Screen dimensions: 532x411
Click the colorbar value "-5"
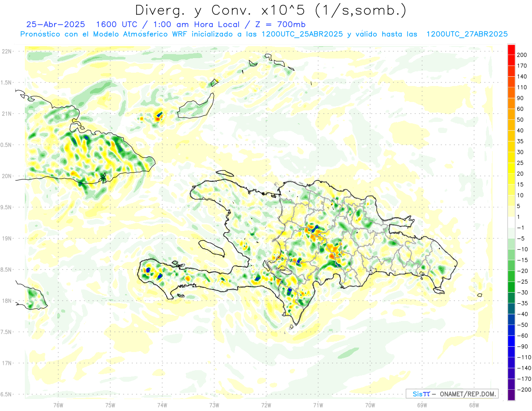pos(520,239)
